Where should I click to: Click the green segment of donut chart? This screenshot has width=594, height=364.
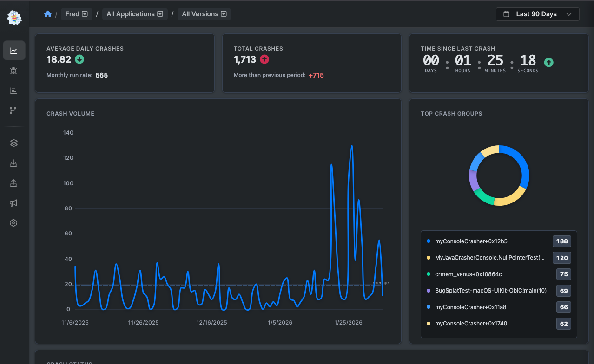point(482,197)
